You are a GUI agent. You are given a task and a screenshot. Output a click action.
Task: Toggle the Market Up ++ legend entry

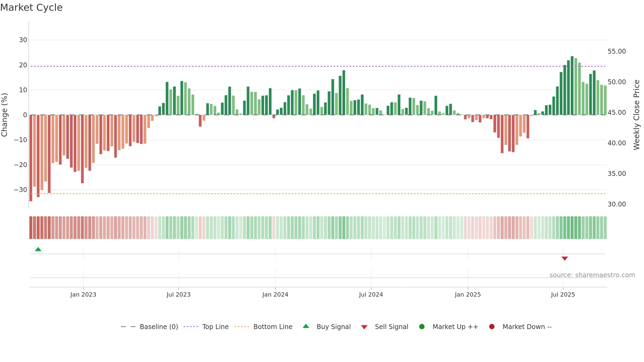click(x=448, y=327)
